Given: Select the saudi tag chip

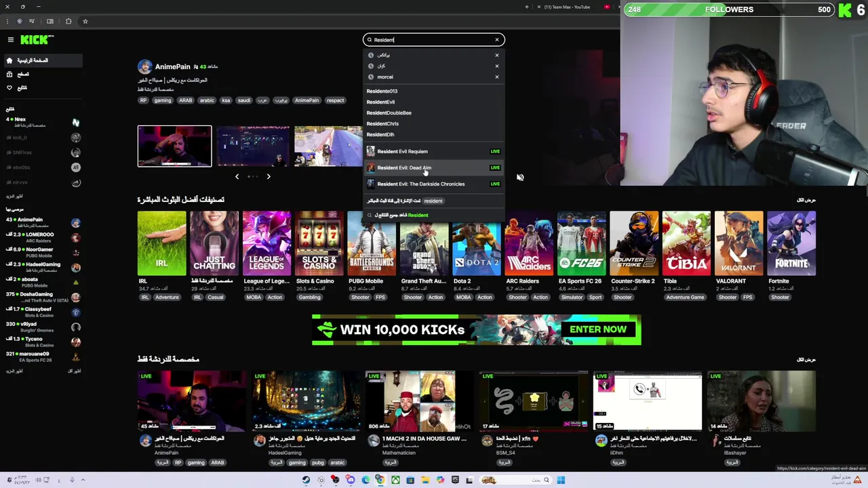Looking at the screenshot, I should (x=244, y=100).
